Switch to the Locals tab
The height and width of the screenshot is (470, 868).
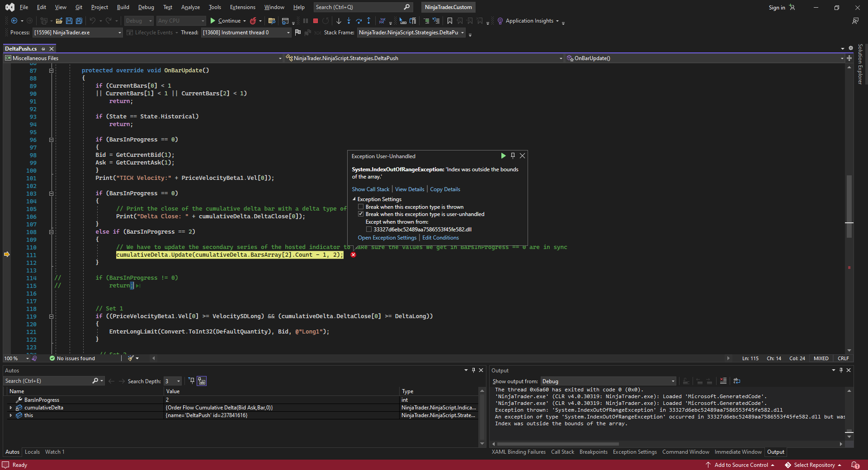click(x=32, y=452)
